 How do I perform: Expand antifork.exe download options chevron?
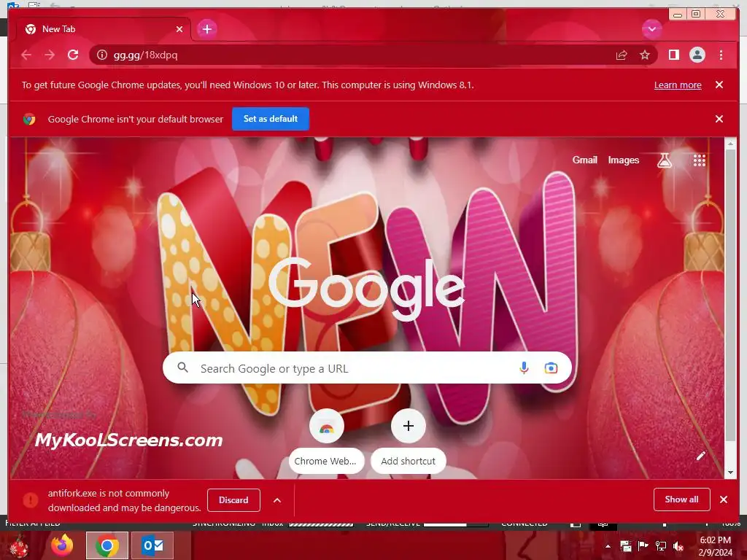(x=276, y=500)
